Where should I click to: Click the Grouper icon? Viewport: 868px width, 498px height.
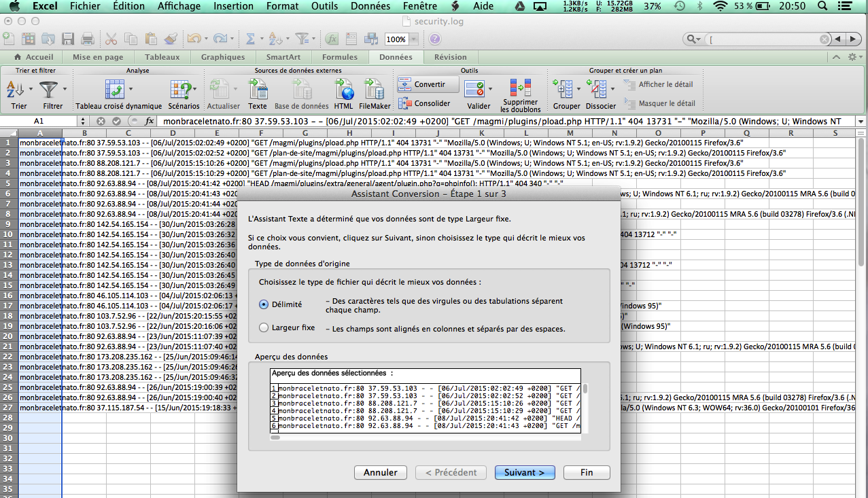pos(563,89)
